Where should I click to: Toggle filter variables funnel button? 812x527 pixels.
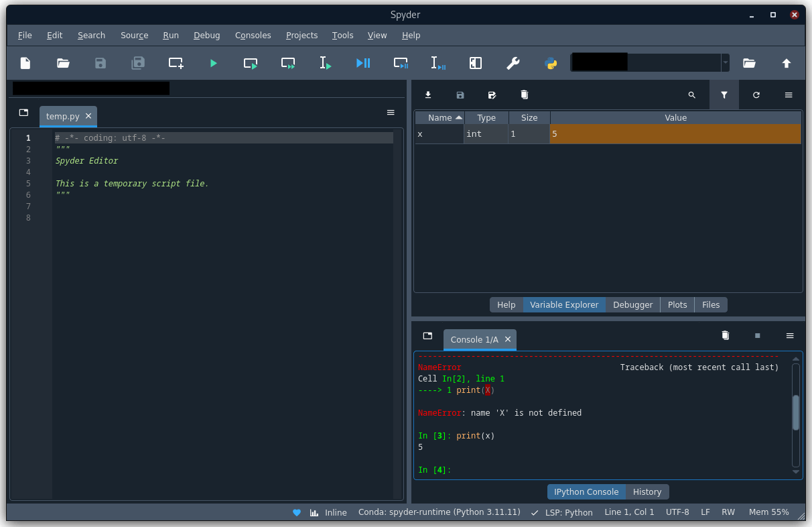click(x=724, y=95)
